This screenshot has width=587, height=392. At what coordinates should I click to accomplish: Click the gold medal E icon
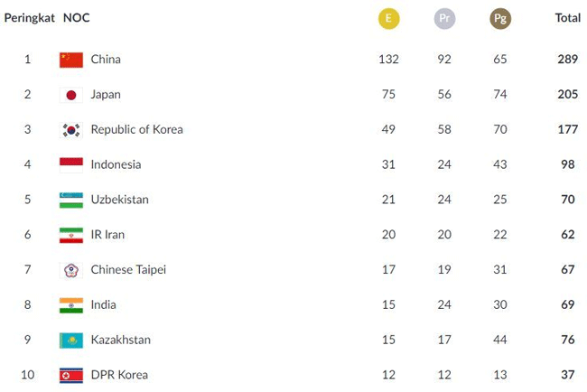point(388,18)
